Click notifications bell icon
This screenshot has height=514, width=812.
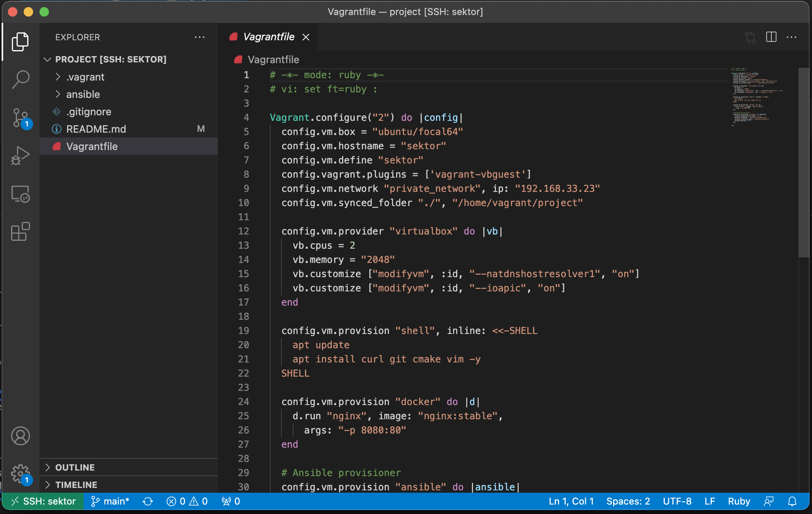[x=792, y=501]
